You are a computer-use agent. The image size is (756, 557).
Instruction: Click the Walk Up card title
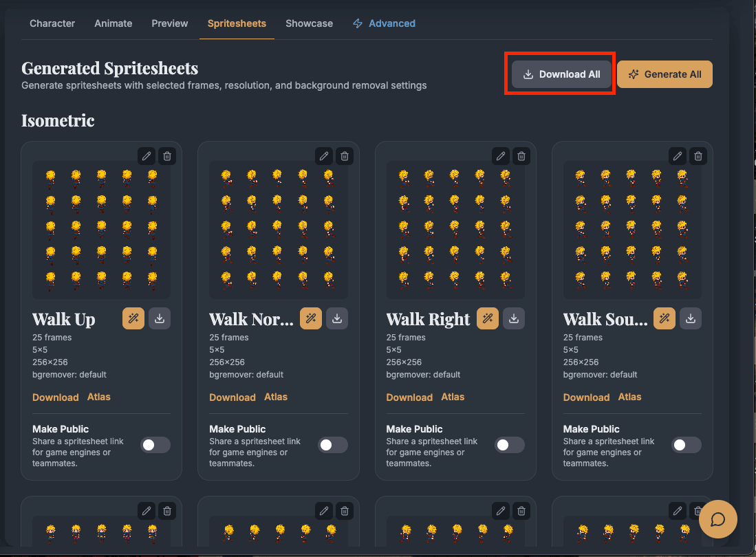tap(64, 320)
